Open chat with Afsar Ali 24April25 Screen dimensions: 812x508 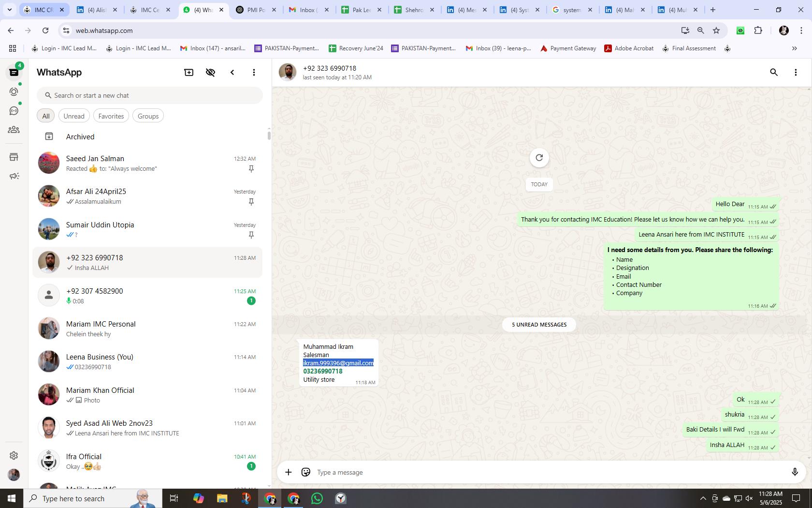147,196
